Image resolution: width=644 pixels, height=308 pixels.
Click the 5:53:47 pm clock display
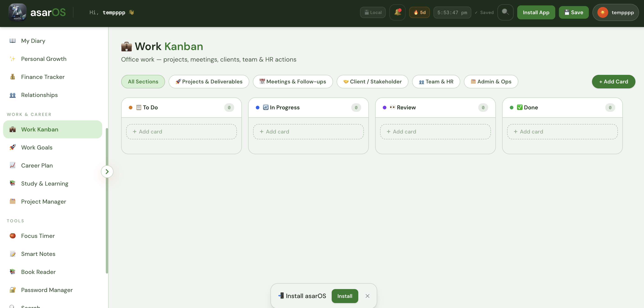coord(452,12)
